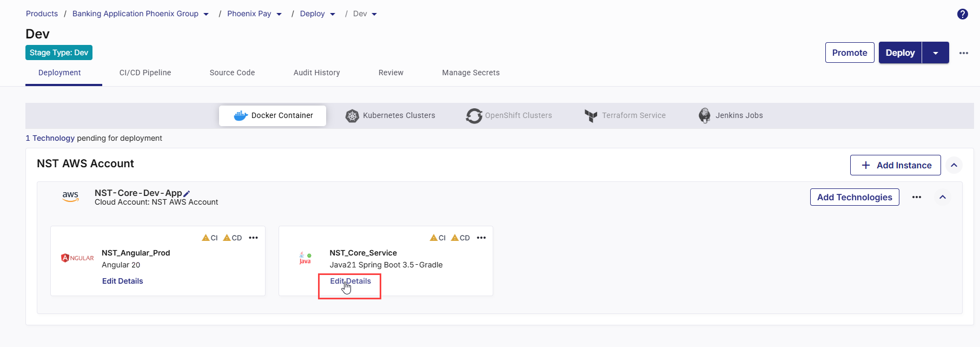Open the Phoenix Pay breadcrumb dropdown

(279, 15)
